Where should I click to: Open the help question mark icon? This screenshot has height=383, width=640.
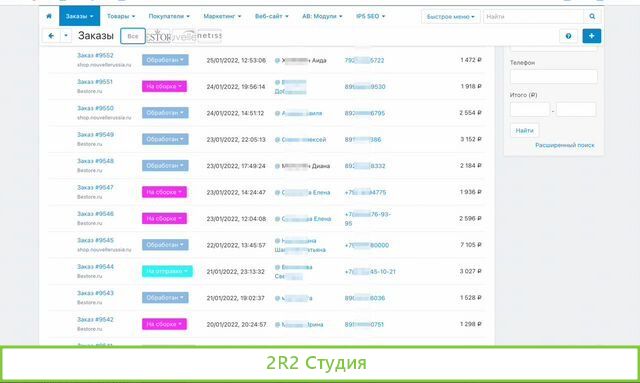(x=568, y=36)
